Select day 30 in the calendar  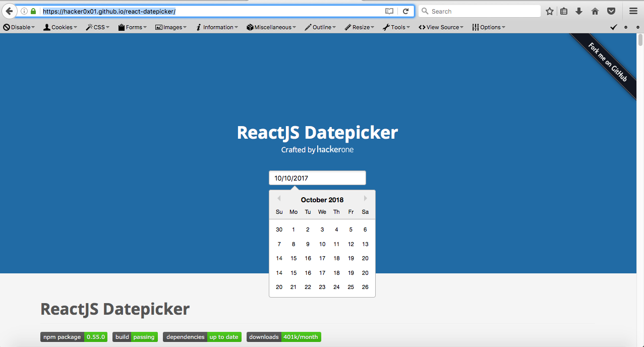tap(279, 229)
